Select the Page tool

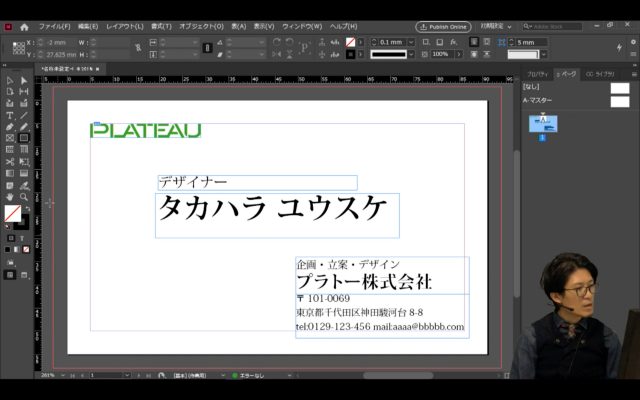click(x=10, y=92)
